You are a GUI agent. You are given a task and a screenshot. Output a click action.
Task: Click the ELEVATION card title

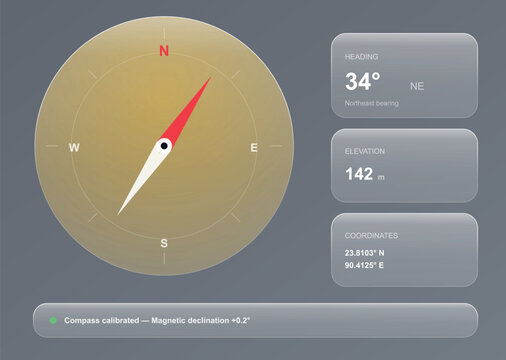[365, 151]
